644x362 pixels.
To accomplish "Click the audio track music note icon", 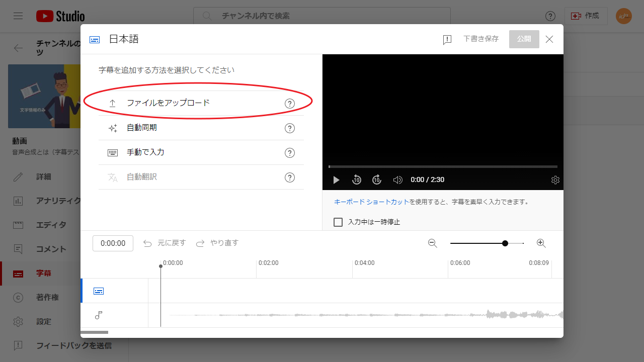I will tap(99, 315).
